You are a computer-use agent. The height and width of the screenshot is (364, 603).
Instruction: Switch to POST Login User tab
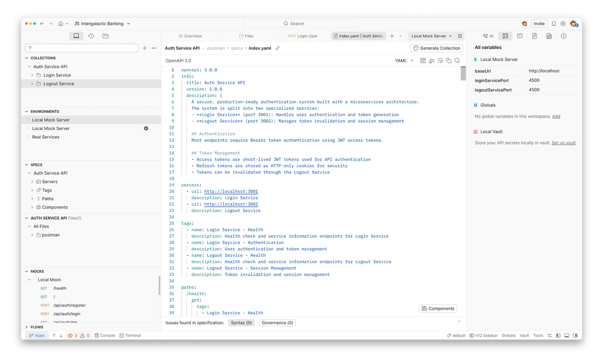pos(302,36)
